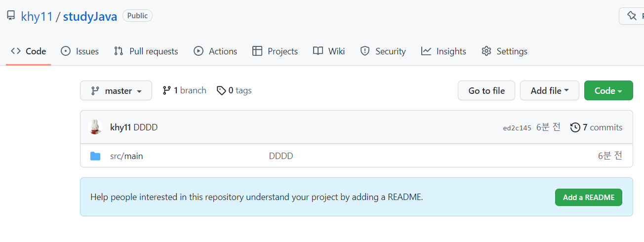This screenshot has width=644, height=242.
Task: View the 1 branch link
Action: pyautogui.click(x=184, y=90)
